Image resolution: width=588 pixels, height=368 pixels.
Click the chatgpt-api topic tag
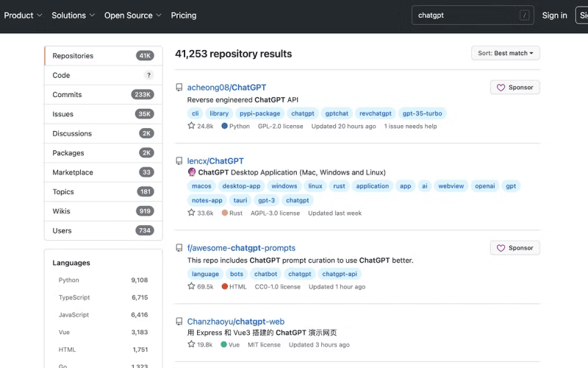tap(340, 274)
